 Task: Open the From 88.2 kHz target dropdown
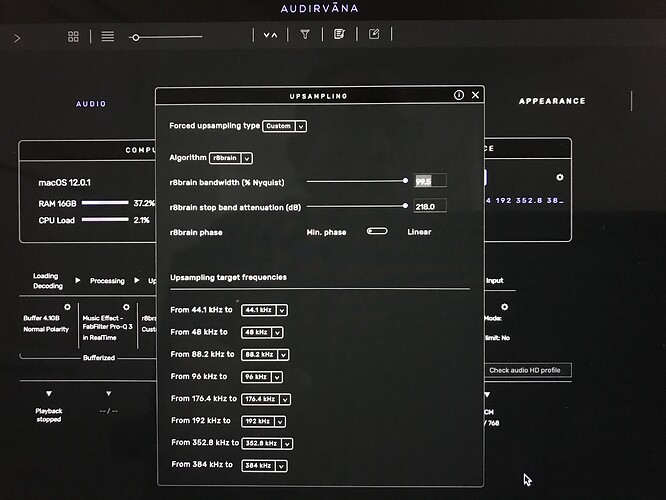point(265,354)
